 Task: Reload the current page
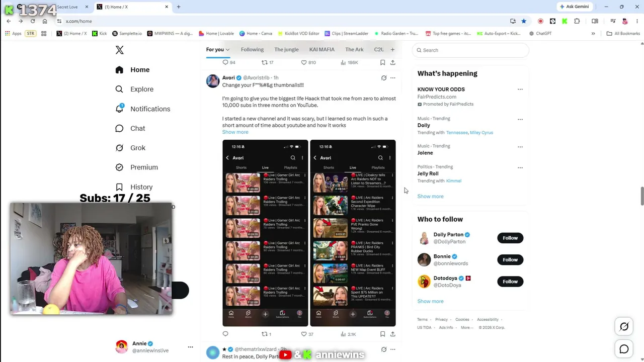(33, 21)
